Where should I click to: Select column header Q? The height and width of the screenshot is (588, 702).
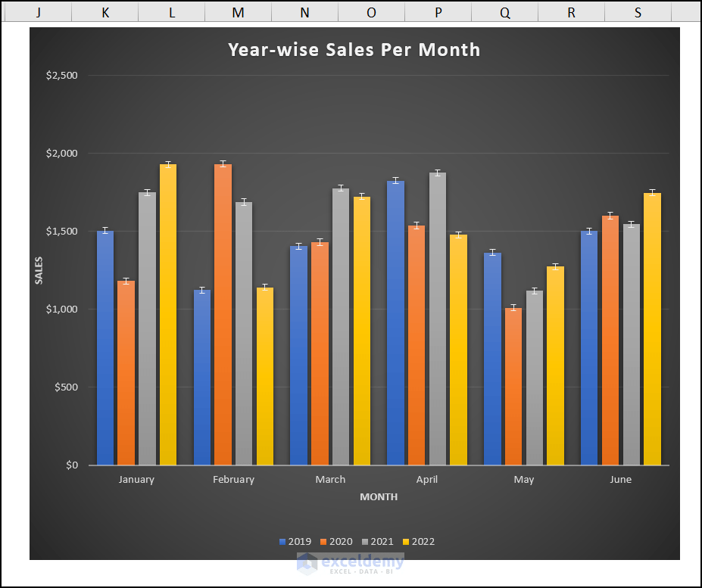[504, 12]
